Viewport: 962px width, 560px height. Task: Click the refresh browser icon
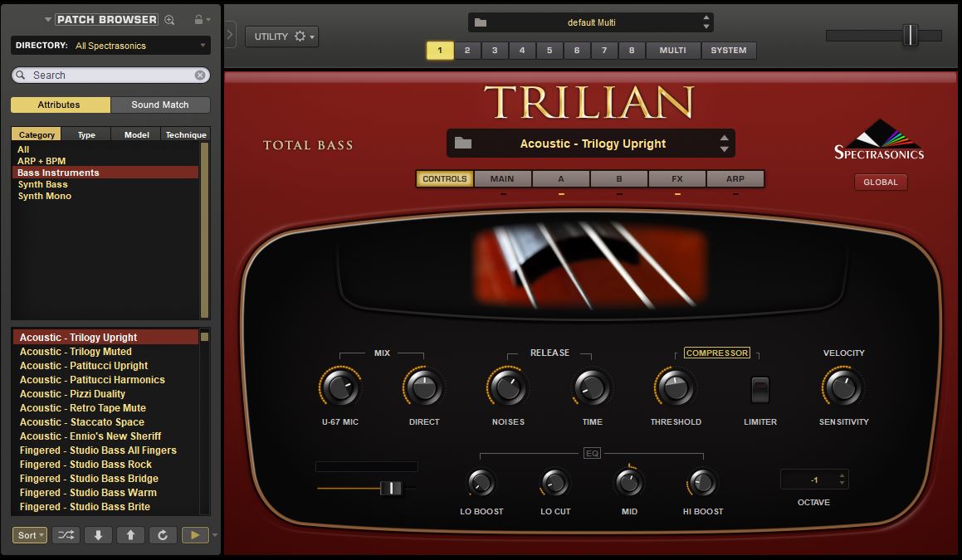tap(163, 535)
